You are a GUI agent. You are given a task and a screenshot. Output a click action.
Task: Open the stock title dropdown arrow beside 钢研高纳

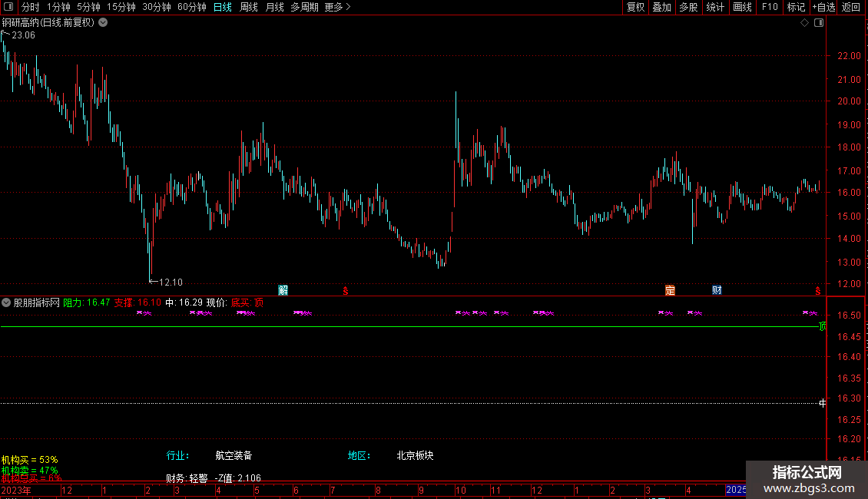103,23
